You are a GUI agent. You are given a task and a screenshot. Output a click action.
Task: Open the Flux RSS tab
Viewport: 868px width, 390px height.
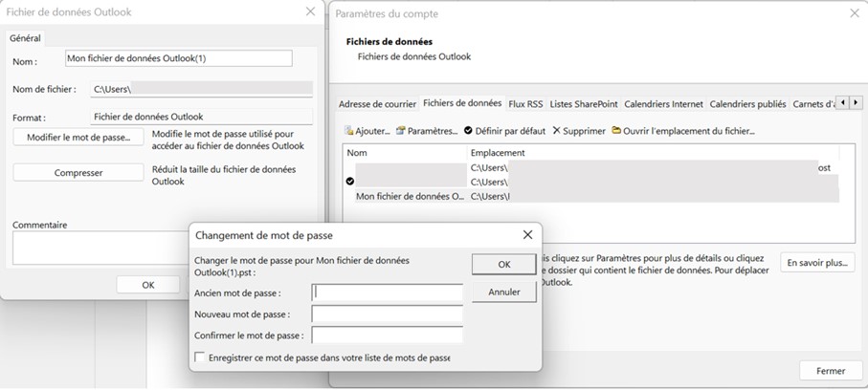click(x=525, y=103)
